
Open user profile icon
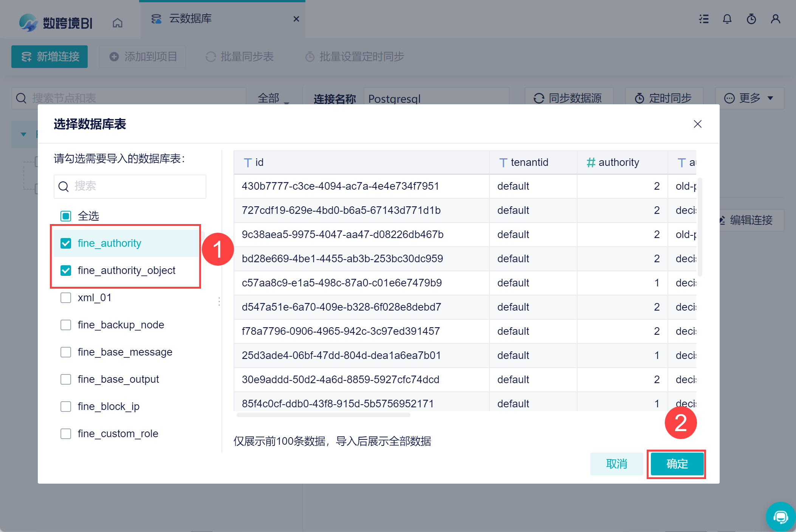pyautogui.click(x=776, y=19)
